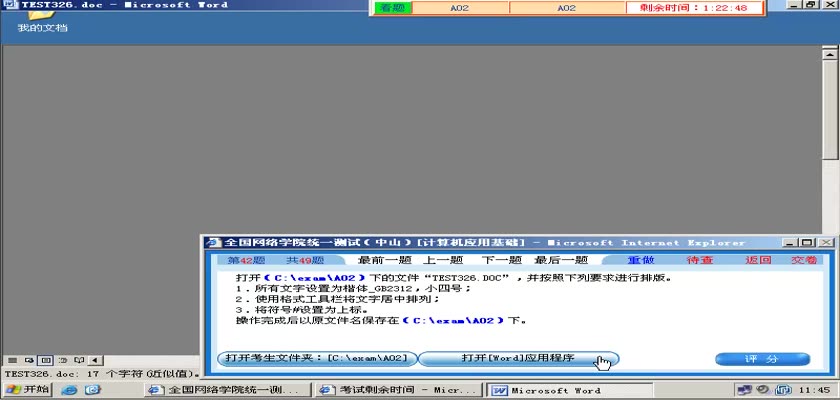The width and height of the screenshot is (840, 400).
Task: Minimize the Word window
Action: click(796, 5)
